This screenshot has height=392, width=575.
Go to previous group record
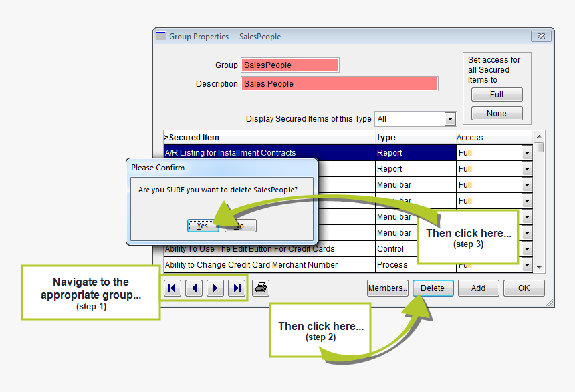coord(194,288)
